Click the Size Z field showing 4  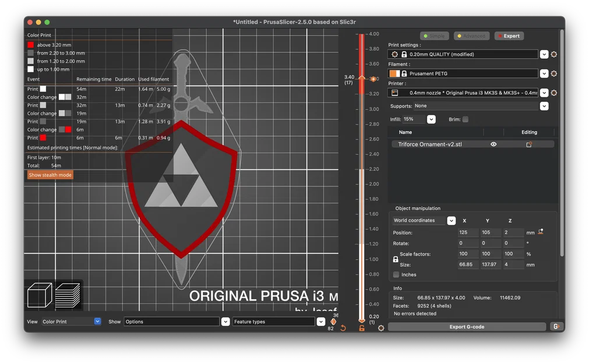coord(513,264)
